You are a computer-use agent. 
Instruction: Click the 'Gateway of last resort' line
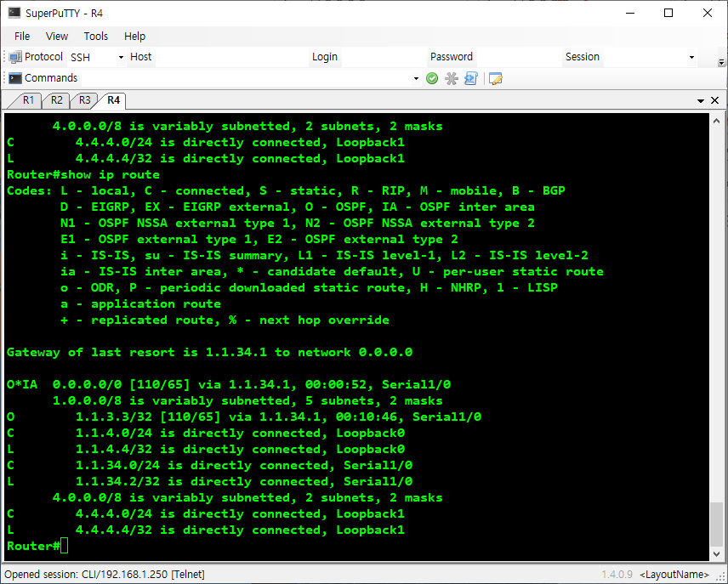[209, 352]
